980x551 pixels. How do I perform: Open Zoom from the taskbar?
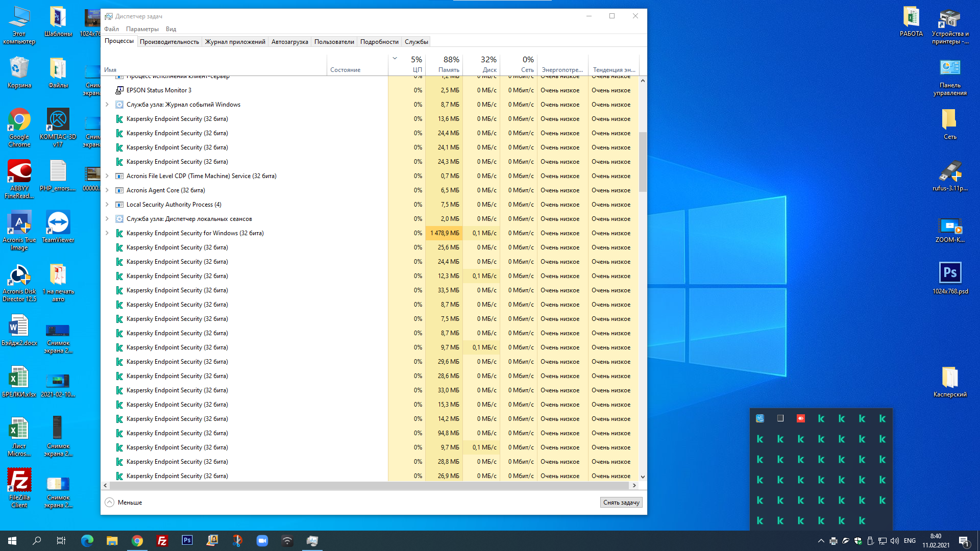pos(262,541)
